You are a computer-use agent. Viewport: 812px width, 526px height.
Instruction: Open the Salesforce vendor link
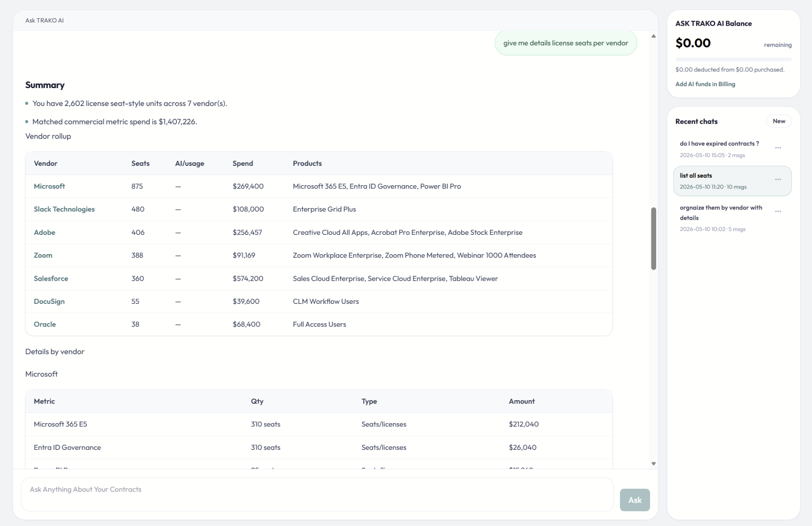pyautogui.click(x=51, y=278)
